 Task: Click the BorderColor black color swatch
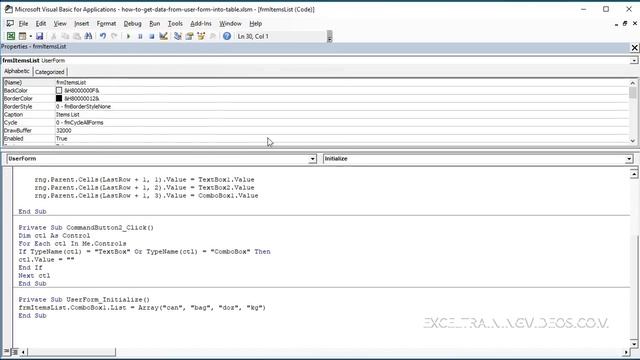59,98
